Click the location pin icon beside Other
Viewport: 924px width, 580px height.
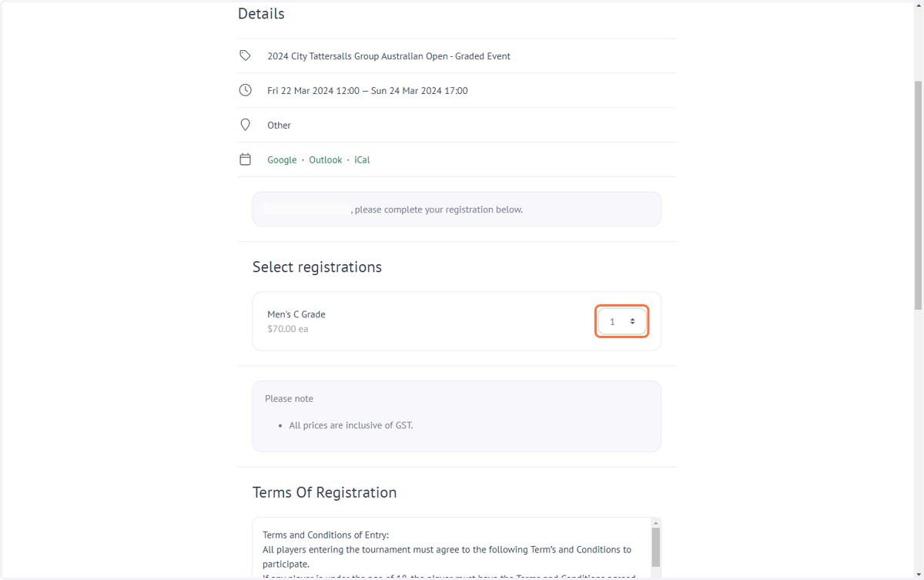pos(245,125)
